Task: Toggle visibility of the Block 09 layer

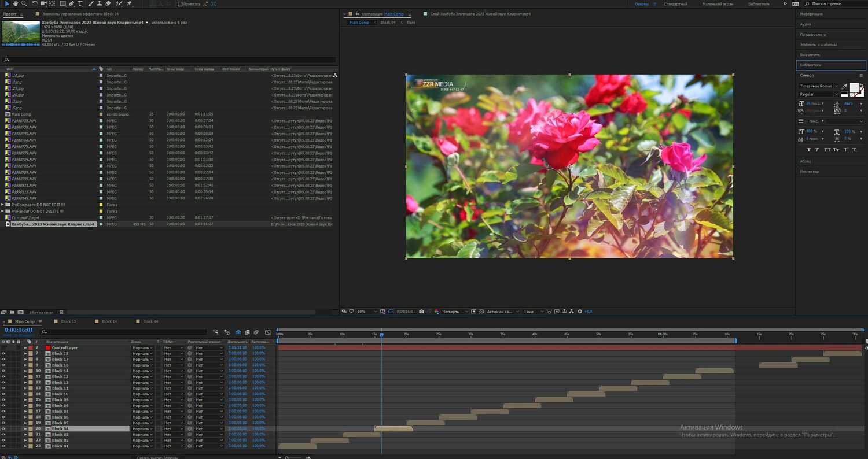Action: coord(3,399)
